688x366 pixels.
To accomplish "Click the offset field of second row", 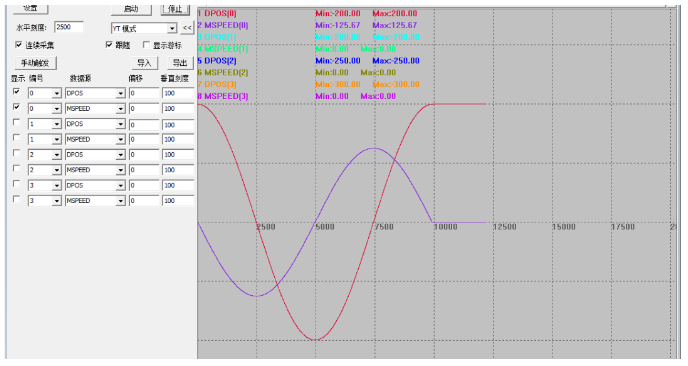I will (x=144, y=109).
